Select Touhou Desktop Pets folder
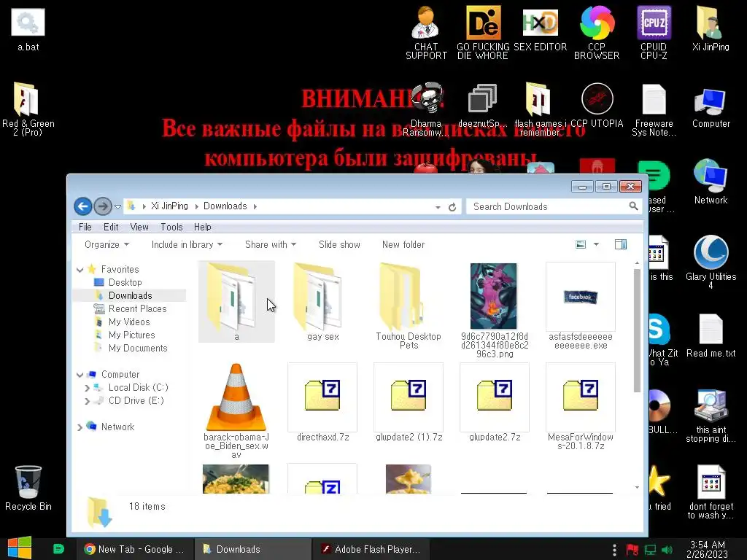The width and height of the screenshot is (747, 560). tap(409, 306)
